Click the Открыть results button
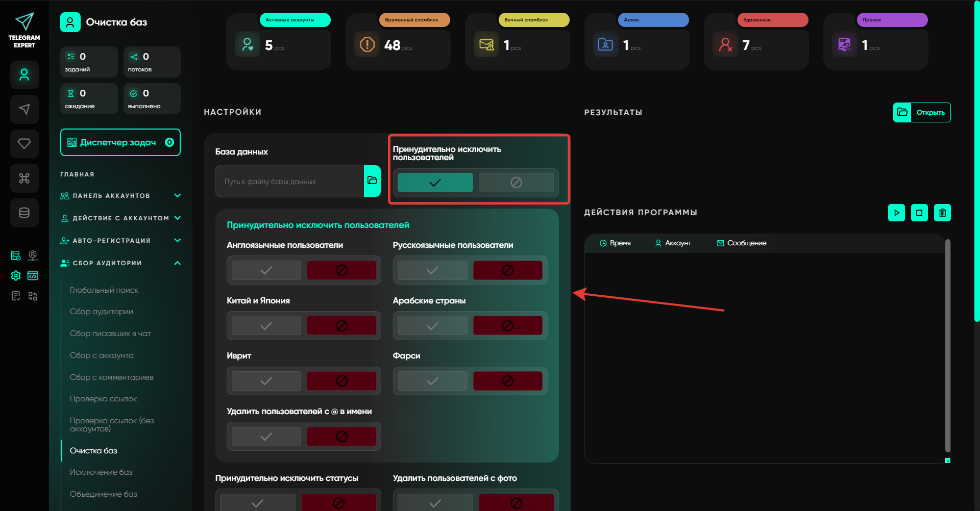980x511 pixels. 922,112
